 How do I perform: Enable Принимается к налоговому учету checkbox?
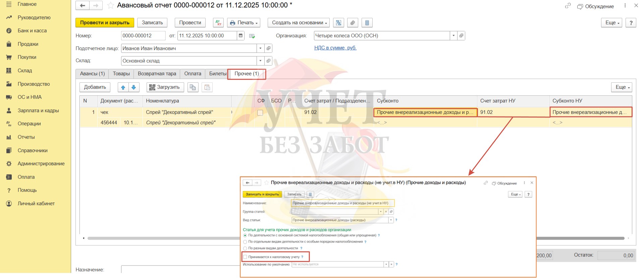[245, 257]
